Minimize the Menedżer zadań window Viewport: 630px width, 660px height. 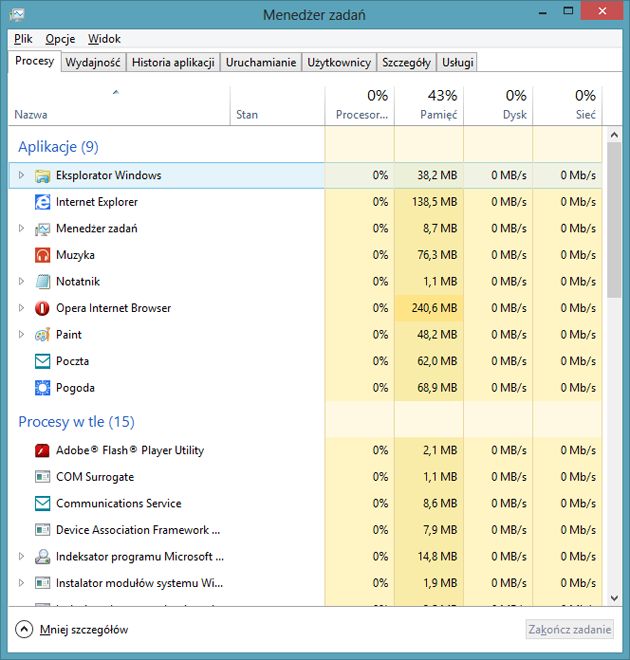click(543, 12)
